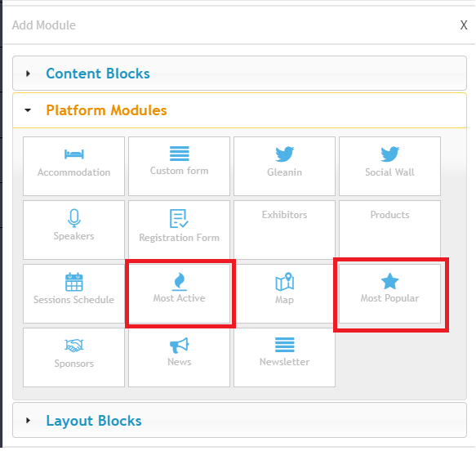Screen dimensions: 476x451
Task: Add the Map module
Action: [284, 293]
